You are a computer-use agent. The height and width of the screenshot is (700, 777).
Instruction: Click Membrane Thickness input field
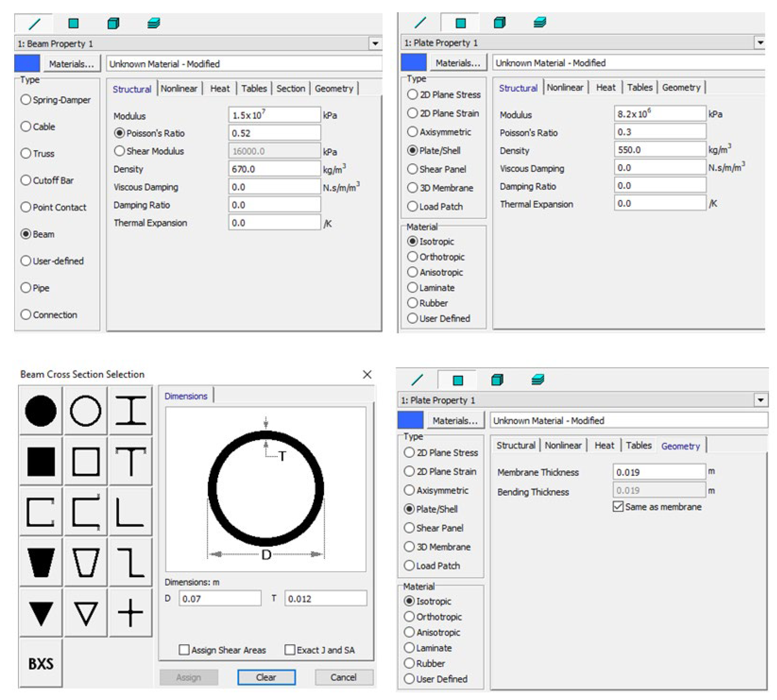pos(659,472)
